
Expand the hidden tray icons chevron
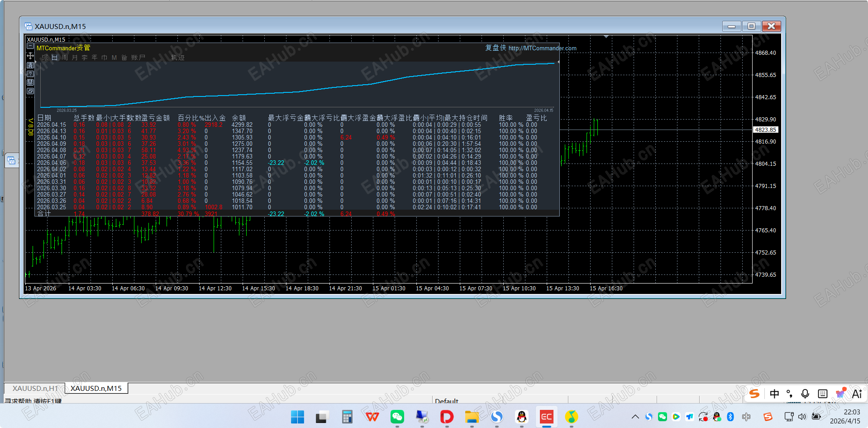pos(635,417)
